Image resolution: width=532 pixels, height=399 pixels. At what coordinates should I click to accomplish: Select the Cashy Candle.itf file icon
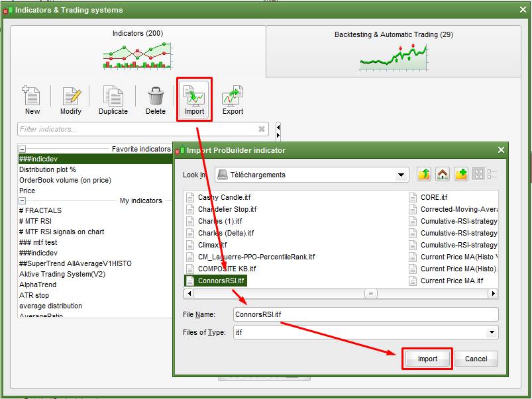[190, 198]
